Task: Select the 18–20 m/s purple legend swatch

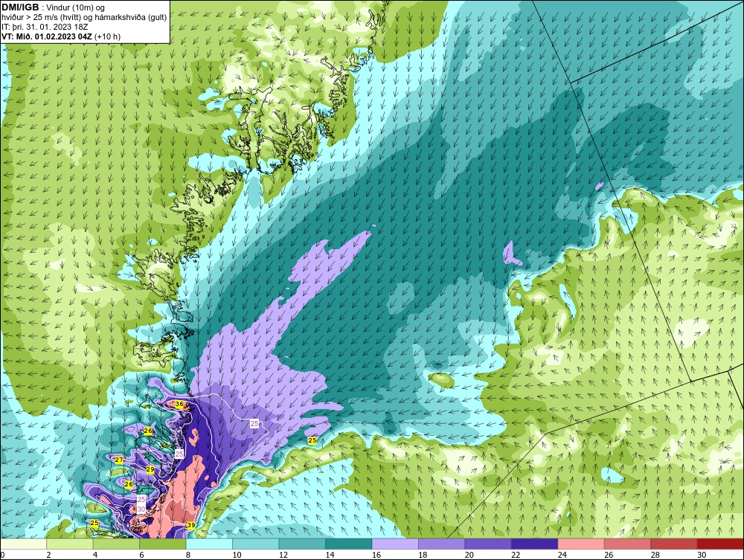Action: pyautogui.click(x=442, y=544)
